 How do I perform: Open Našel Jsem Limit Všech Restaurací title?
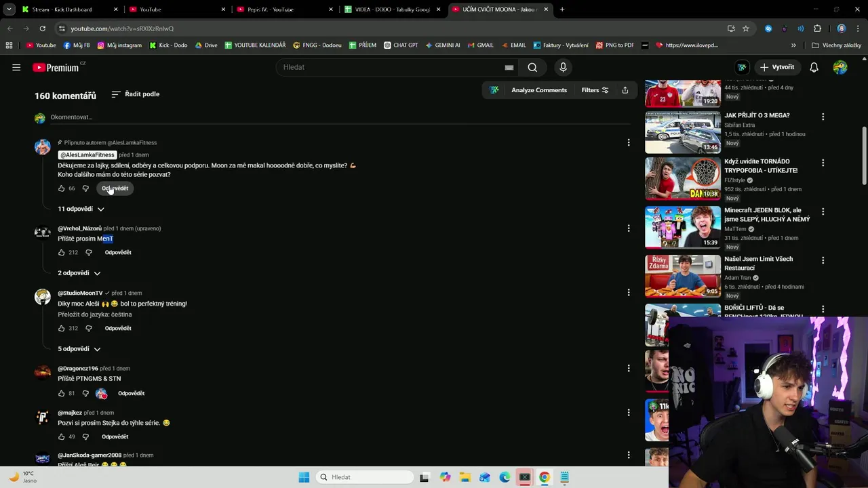tap(759, 263)
